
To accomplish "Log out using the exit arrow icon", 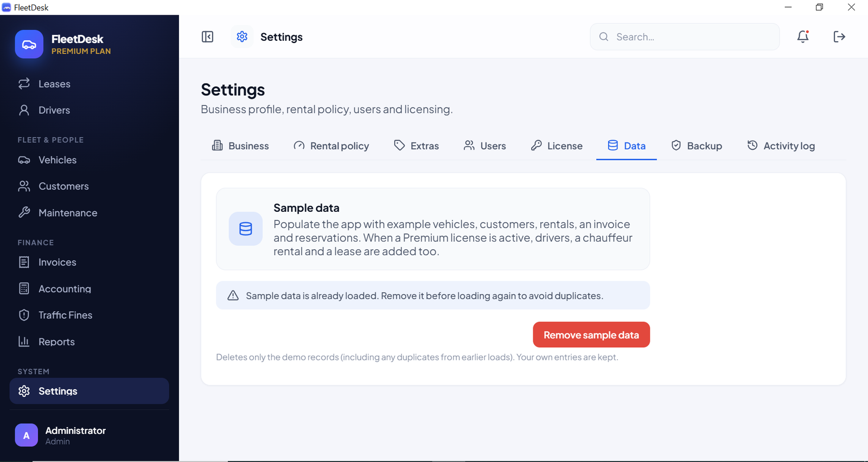I will (839, 36).
